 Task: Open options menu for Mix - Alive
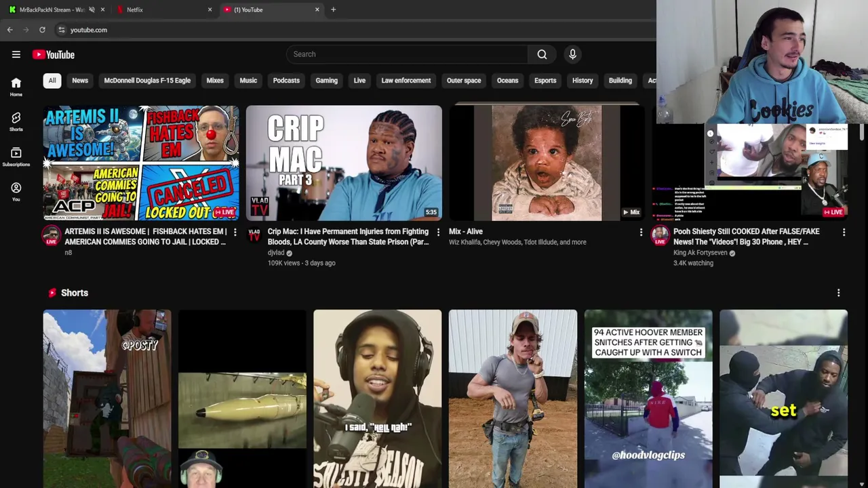641,232
